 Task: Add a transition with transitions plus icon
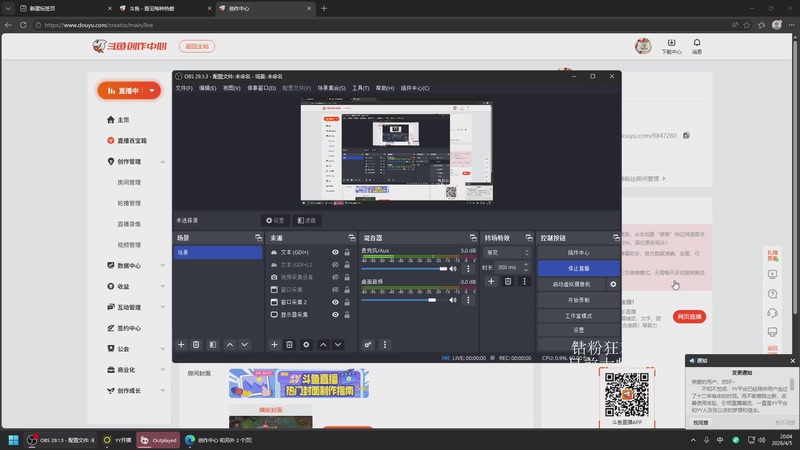491,281
